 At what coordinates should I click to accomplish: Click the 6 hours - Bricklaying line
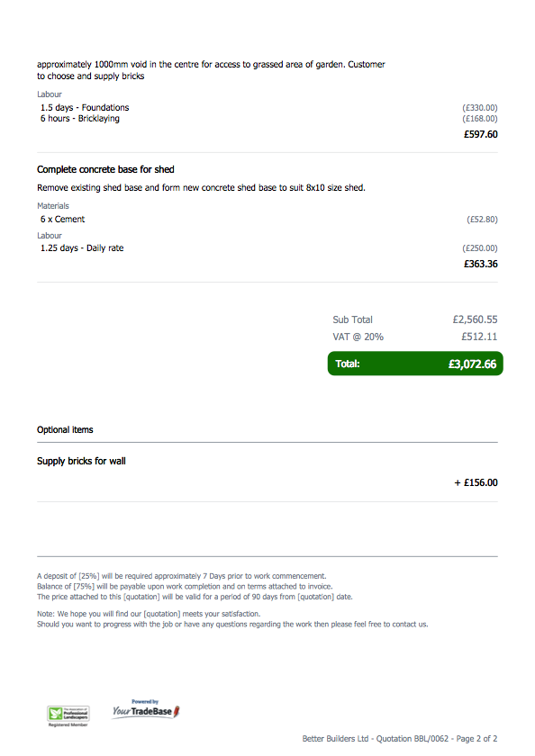tap(79, 119)
